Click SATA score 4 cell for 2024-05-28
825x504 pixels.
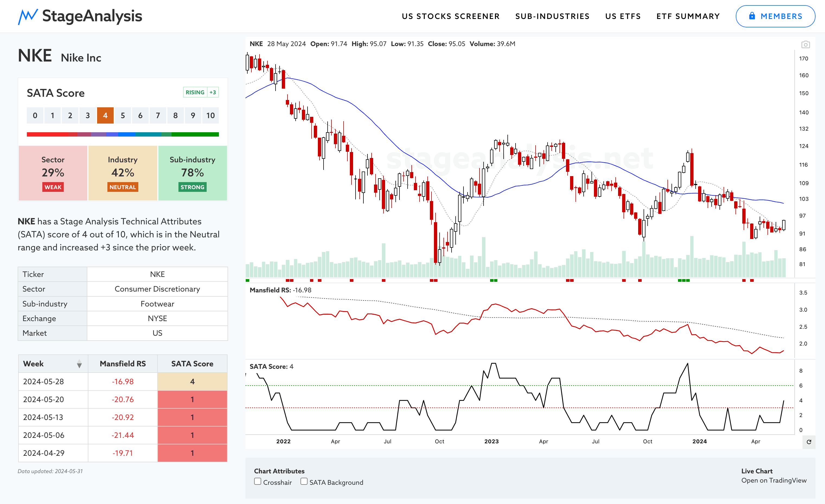tap(193, 382)
